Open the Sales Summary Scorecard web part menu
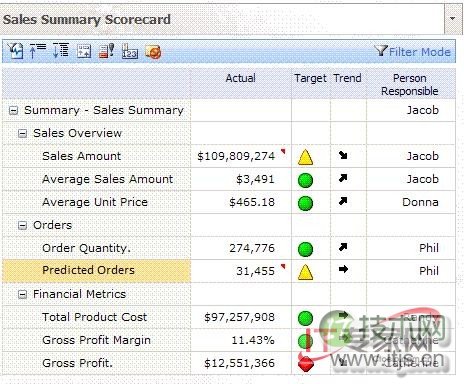 tap(453, 19)
